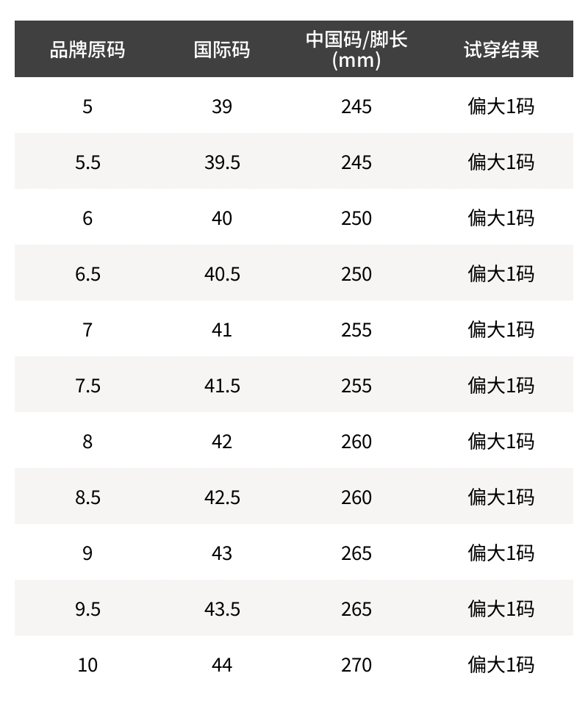Click brand size 8 cell
Viewport: 588px width, 712px height.
(87, 442)
